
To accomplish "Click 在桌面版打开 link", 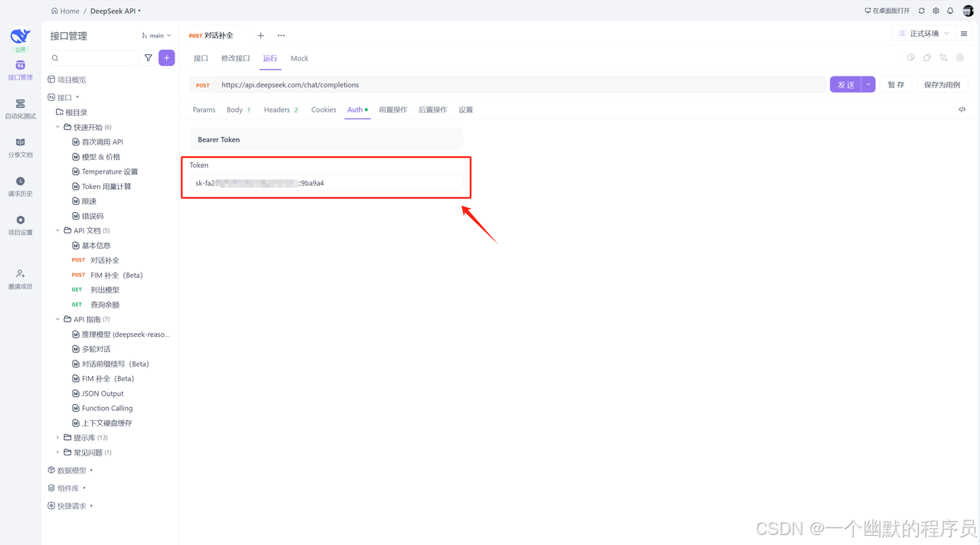I will [887, 11].
